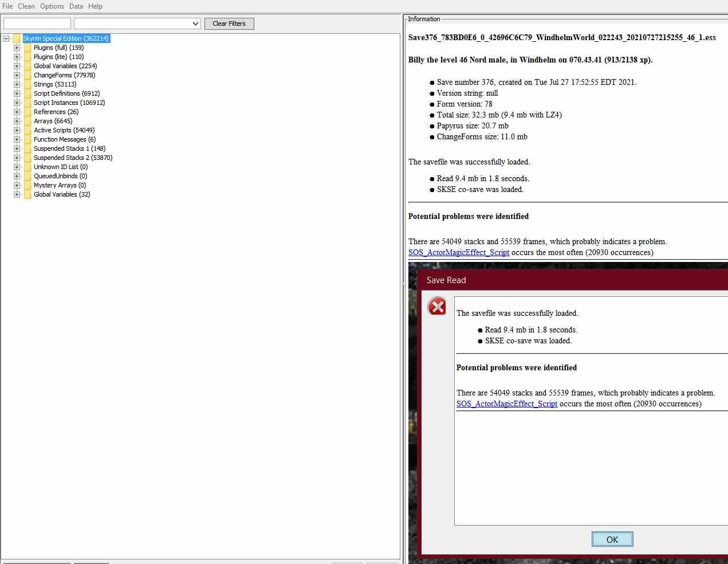The image size is (728, 564).
Task: Select the Script Instances (106912) label
Action: pos(69,103)
